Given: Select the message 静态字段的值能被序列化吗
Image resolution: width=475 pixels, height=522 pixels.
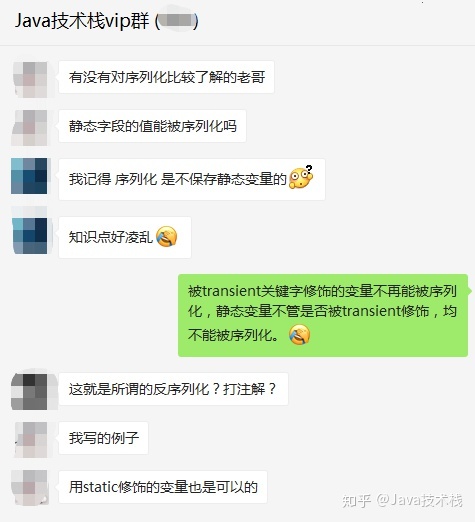Looking at the screenshot, I should pos(152,126).
